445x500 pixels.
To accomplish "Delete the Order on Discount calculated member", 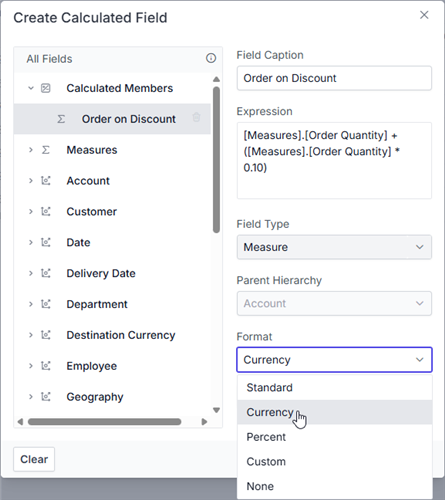I will coord(196,117).
